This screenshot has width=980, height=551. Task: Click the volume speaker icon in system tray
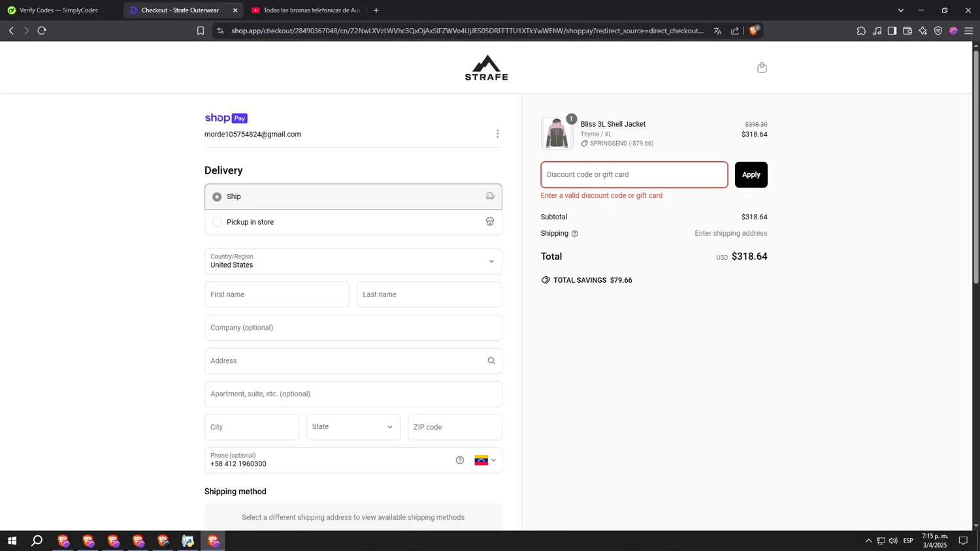pyautogui.click(x=893, y=541)
